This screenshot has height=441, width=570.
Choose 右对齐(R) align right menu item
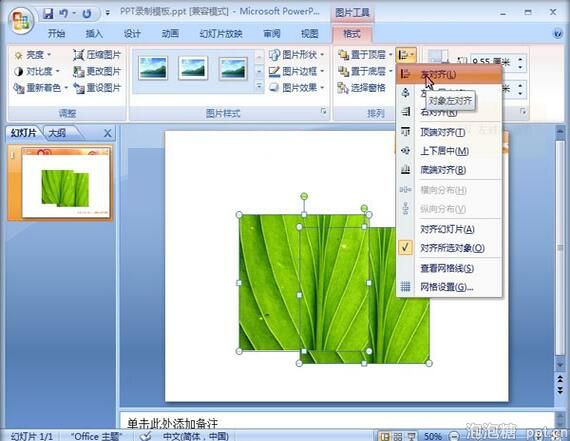(x=449, y=112)
